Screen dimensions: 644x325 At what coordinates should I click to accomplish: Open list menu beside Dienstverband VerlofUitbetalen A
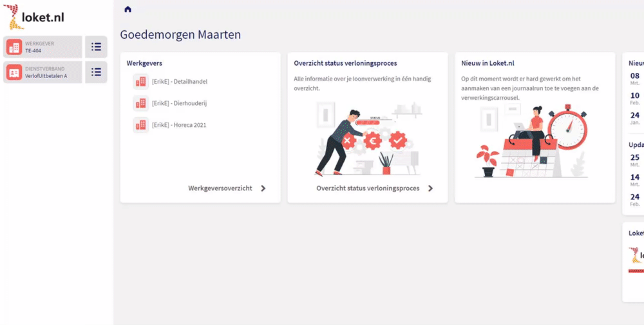(96, 72)
